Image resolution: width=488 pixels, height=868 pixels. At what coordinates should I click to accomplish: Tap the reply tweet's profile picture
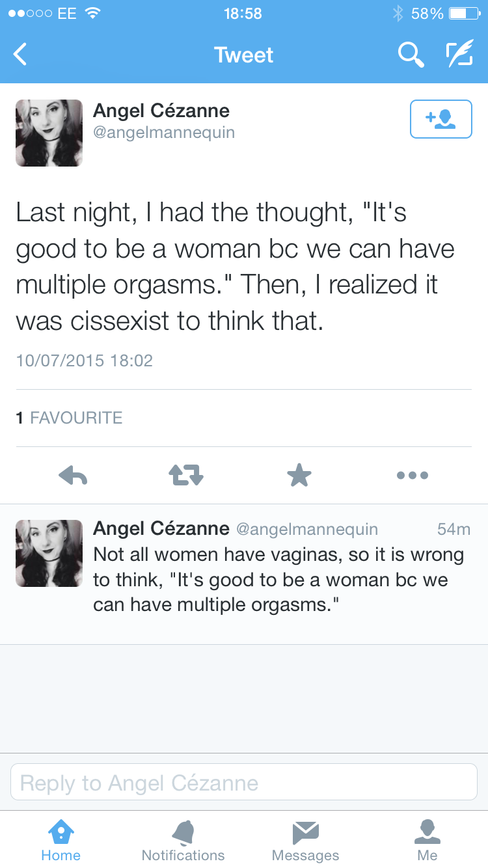[49, 553]
